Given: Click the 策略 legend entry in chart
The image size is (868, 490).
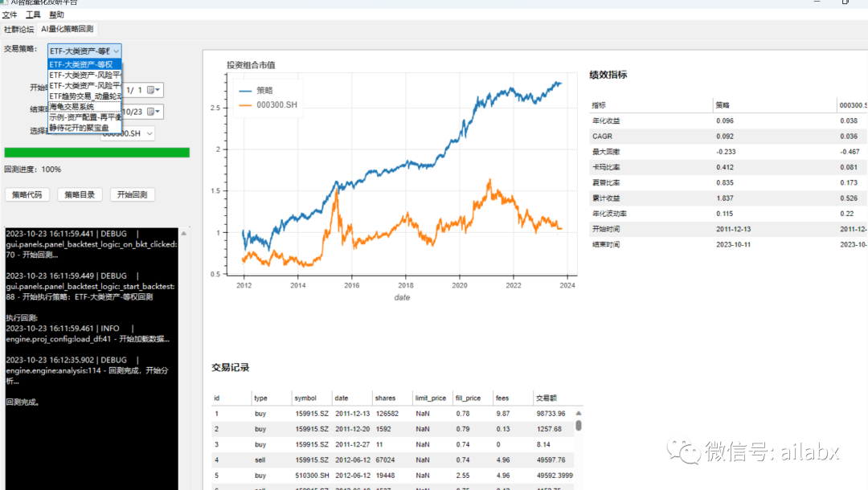Looking at the screenshot, I should pos(256,90).
